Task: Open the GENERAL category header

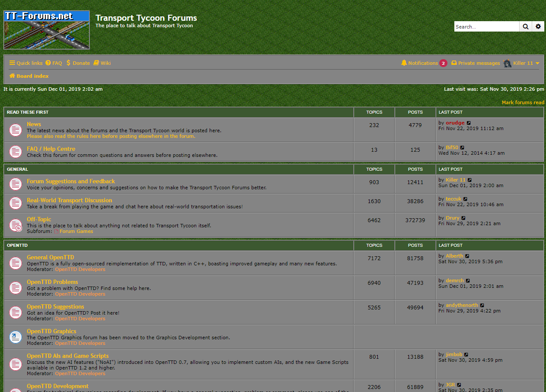Action: click(17, 169)
